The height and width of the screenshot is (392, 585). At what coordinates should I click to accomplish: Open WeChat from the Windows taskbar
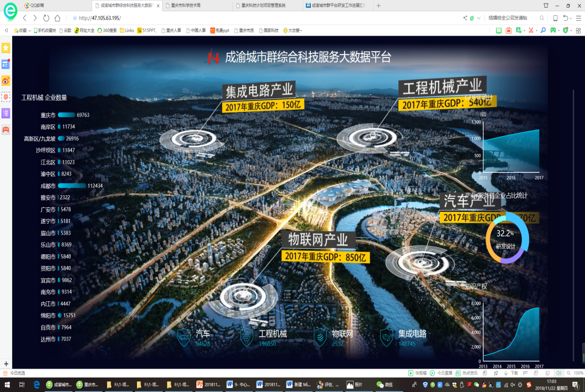[x=385, y=385]
